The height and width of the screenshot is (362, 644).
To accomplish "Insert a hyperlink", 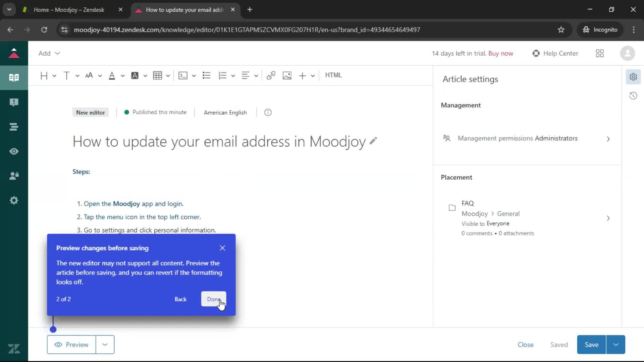I will point(271,76).
